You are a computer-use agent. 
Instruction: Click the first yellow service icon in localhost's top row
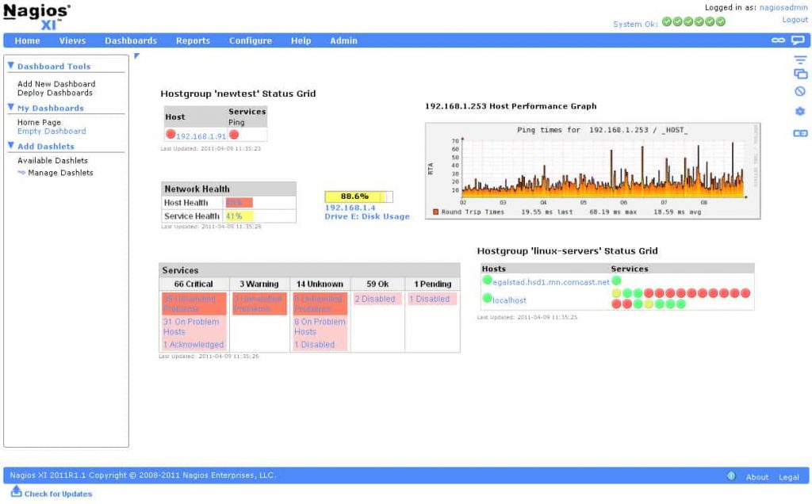pyautogui.click(x=616, y=293)
